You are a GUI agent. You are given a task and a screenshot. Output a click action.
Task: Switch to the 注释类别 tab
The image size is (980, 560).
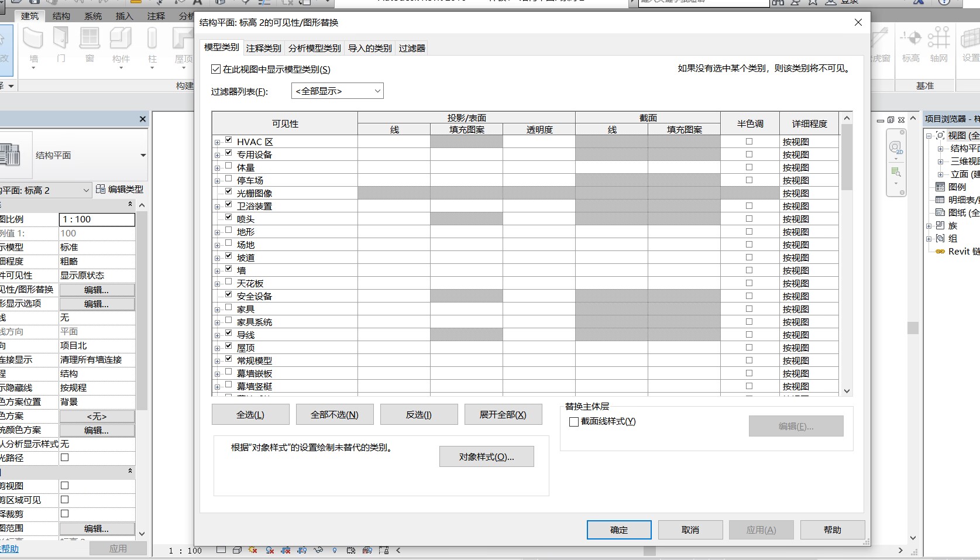(x=263, y=48)
